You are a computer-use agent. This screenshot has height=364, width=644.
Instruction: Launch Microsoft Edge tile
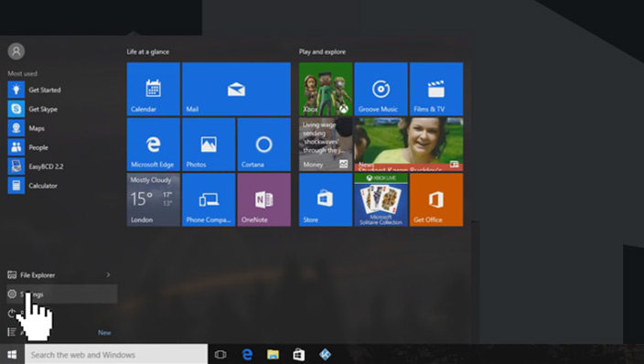153,145
